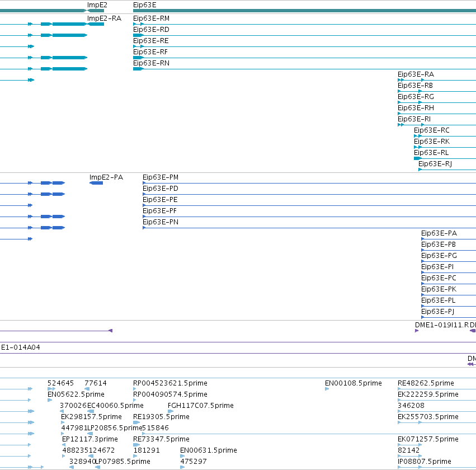Select EST FGH117C07.5prime

click(x=201, y=406)
